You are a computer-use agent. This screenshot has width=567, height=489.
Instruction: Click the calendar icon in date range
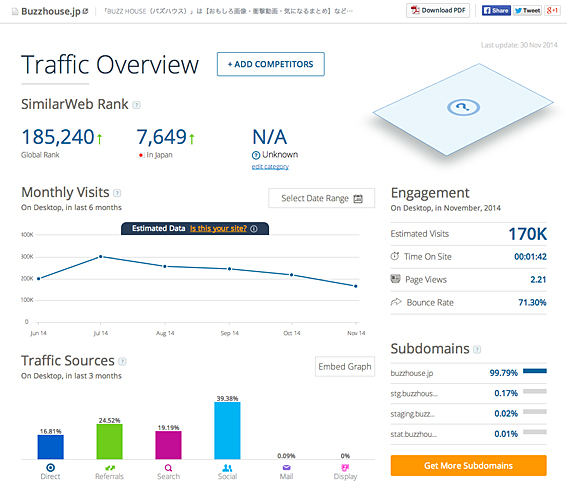358,199
